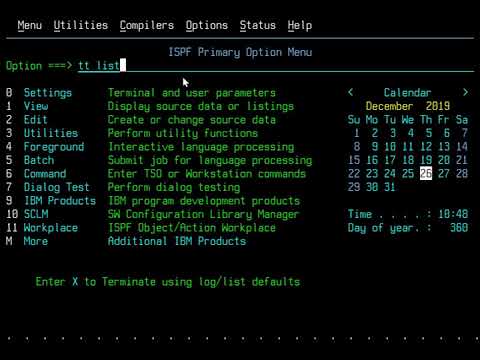Select option 7 Dialog Test
Viewport: 480px width, 360px height.
pos(57,187)
